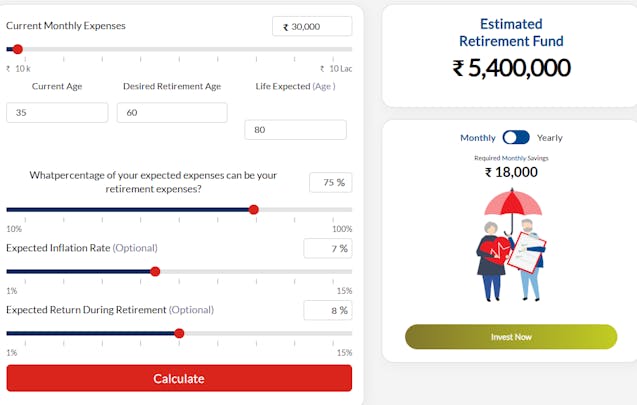The image size is (637, 405).
Task: Click the Expected Inflation Rate value field
Action: click(328, 248)
